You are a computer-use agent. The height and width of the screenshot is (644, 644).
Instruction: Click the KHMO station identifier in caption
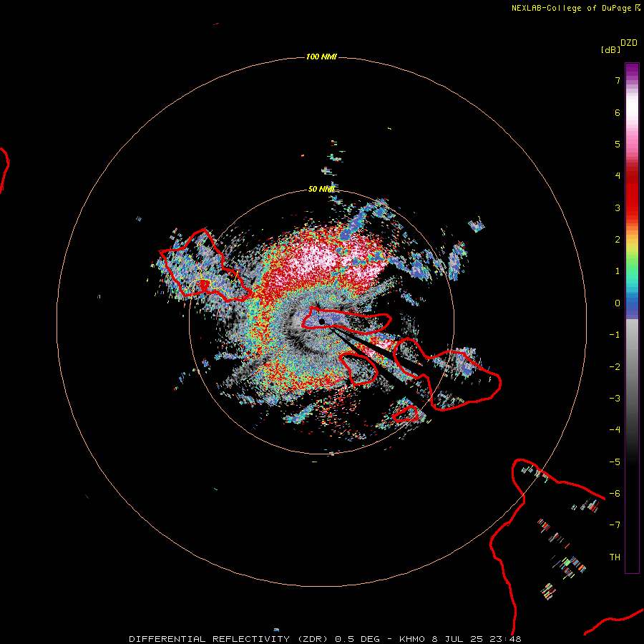tap(412, 639)
